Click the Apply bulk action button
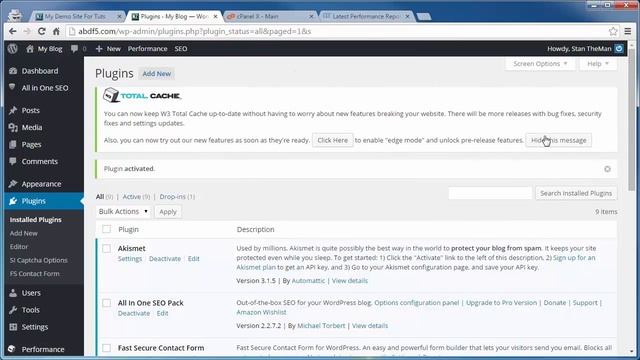 click(168, 212)
